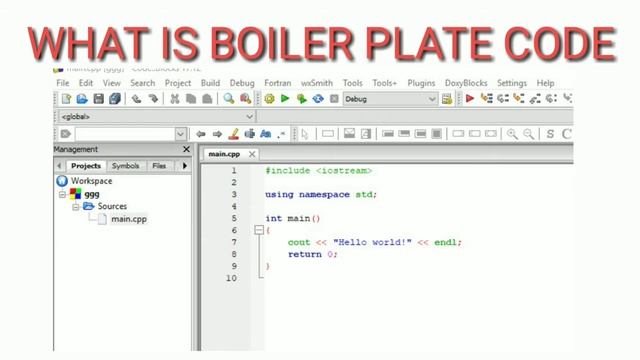Click the Find magnifier icon
This screenshot has width=640, height=360.
tap(229, 99)
